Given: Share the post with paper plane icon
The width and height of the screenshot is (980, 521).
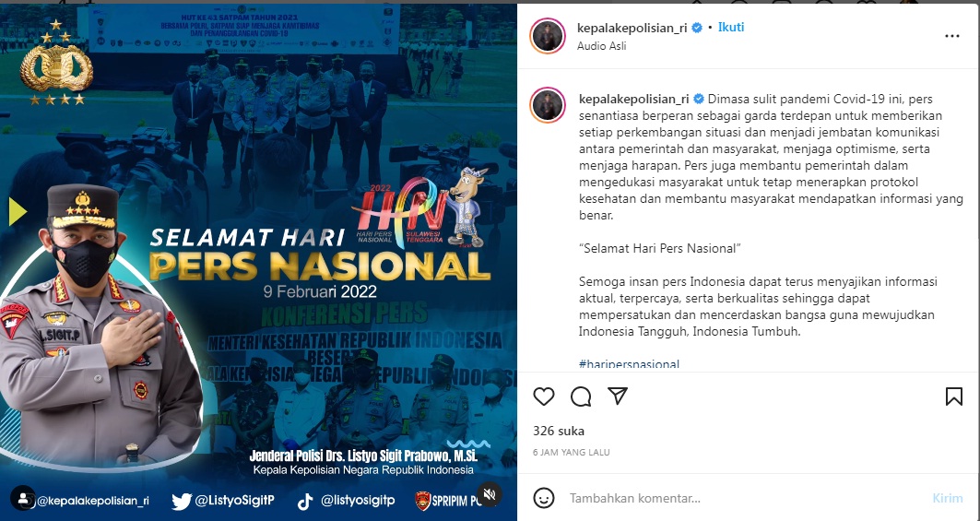Looking at the screenshot, I should coord(618,396).
